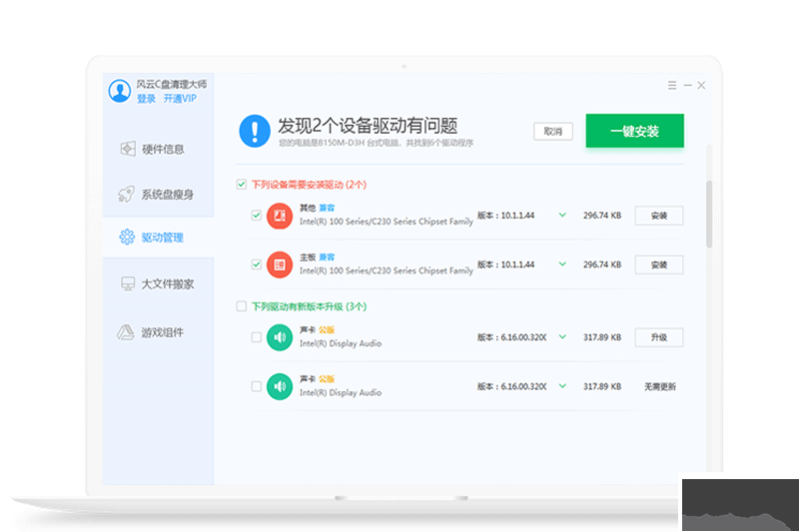Uncheck the 下列设备需要安装驱动 group checkbox
Viewport: 799px width, 532px height.
pyautogui.click(x=242, y=185)
